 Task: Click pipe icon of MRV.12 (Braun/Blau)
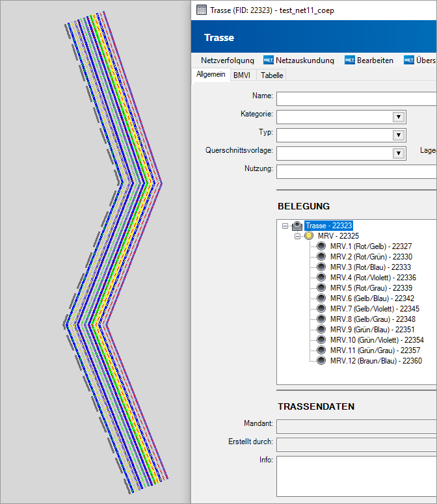click(321, 361)
